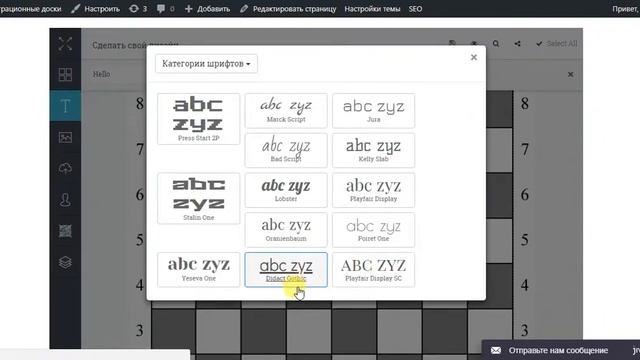Choose the Jura font

click(x=373, y=111)
